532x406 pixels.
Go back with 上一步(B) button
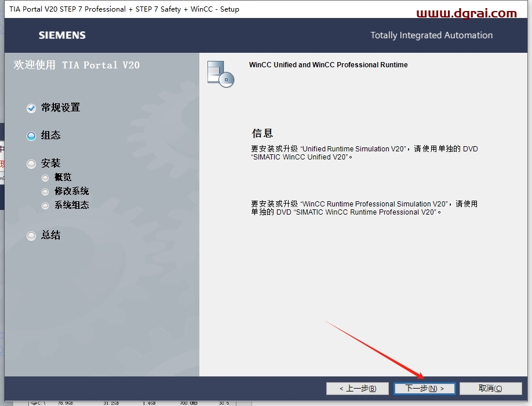tap(358, 389)
